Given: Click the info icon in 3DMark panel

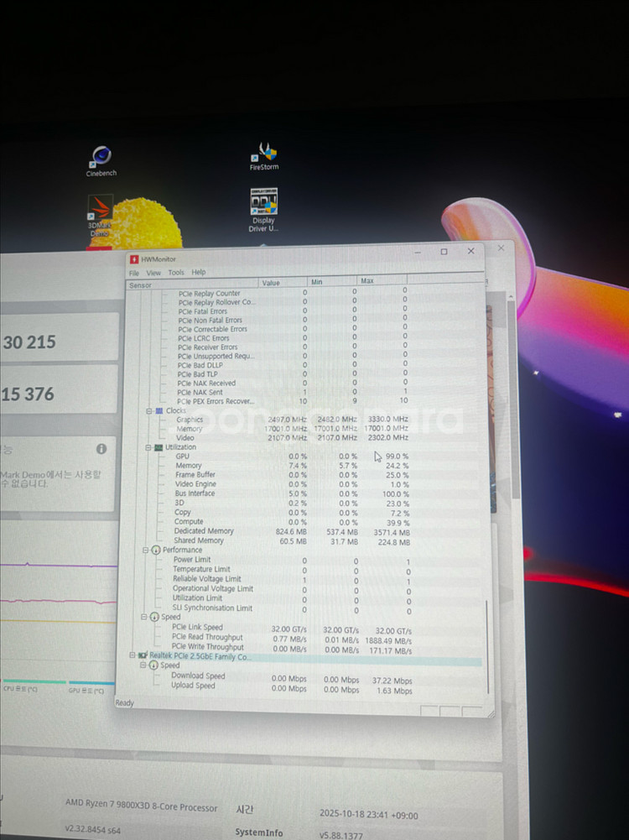Looking at the screenshot, I should tap(101, 449).
